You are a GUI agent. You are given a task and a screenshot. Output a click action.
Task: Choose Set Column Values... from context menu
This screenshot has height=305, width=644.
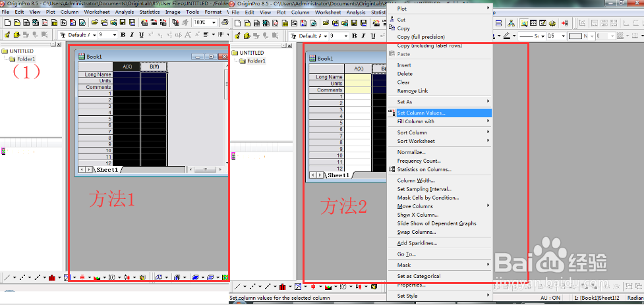[x=440, y=113]
